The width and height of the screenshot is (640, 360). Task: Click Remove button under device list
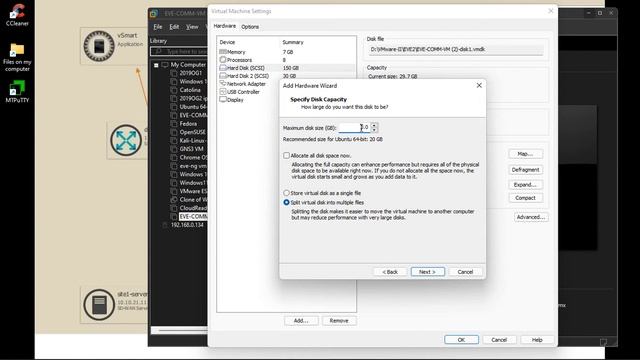click(339, 321)
